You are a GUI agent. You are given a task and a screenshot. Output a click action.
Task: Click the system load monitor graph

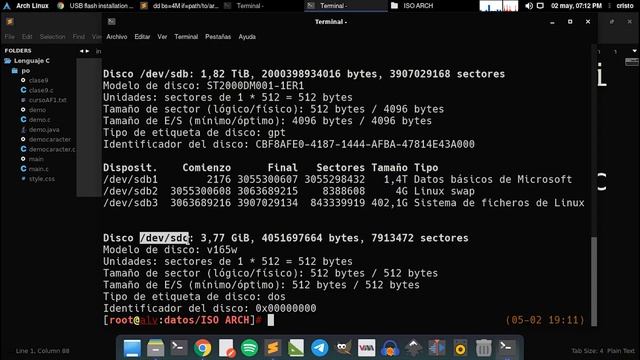click(499, 6)
